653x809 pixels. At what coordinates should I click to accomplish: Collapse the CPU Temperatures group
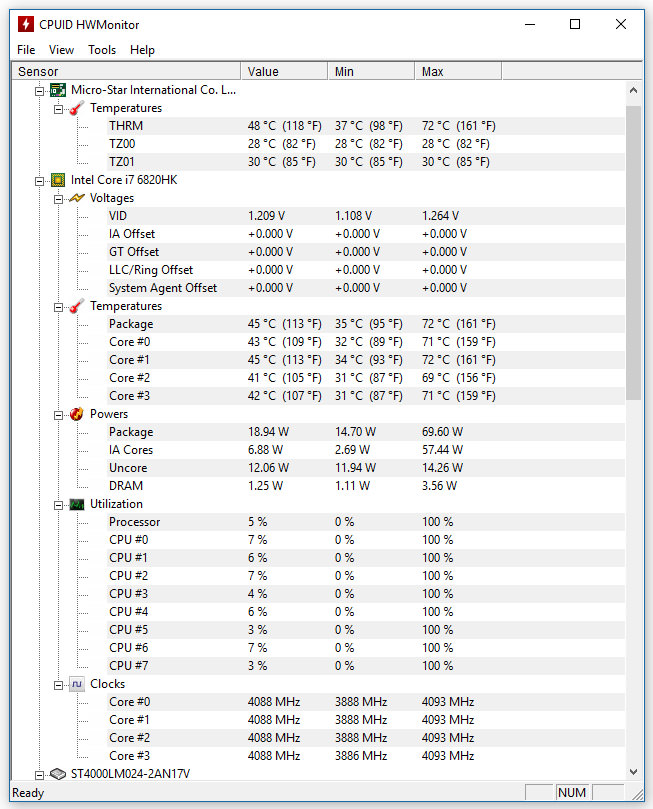tap(58, 308)
